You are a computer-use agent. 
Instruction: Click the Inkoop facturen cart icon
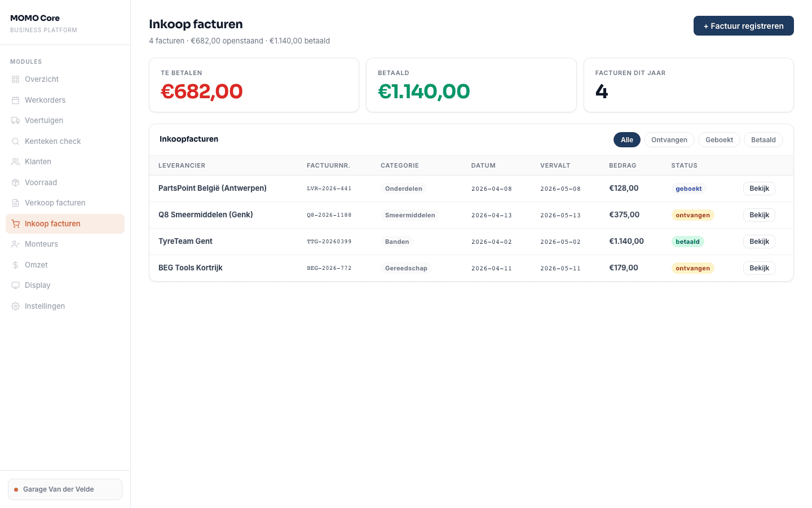16,224
